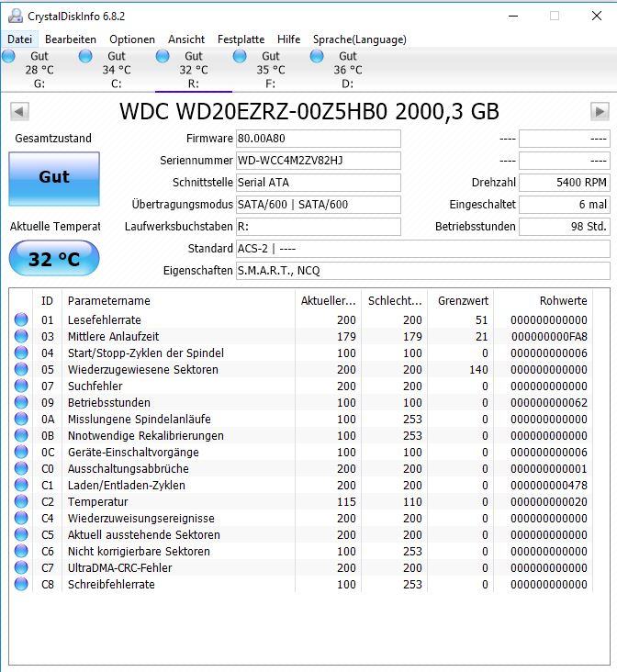Click status orb for Mittlere Anlaufzeit row
This screenshot has height=672, width=617.
(21, 336)
